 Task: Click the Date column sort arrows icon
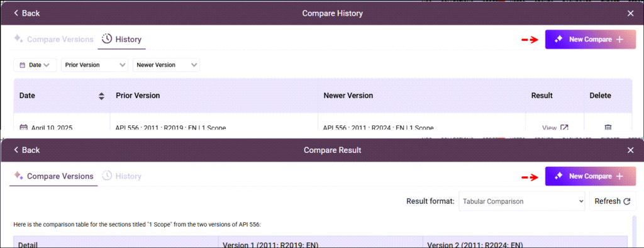tap(101, 96)
